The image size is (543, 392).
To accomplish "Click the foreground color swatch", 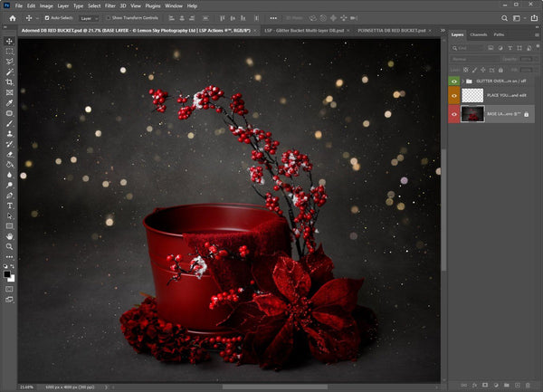I will pos(7,273).
